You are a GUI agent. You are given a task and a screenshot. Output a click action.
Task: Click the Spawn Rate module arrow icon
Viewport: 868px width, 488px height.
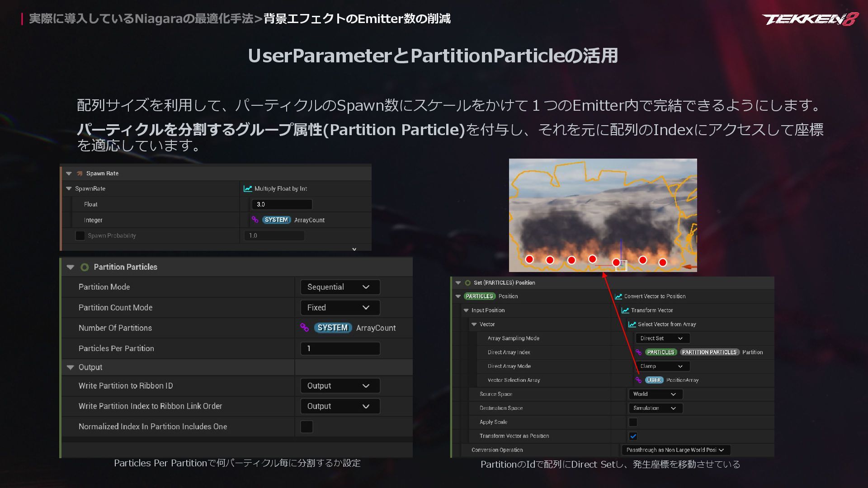[80, 174]
